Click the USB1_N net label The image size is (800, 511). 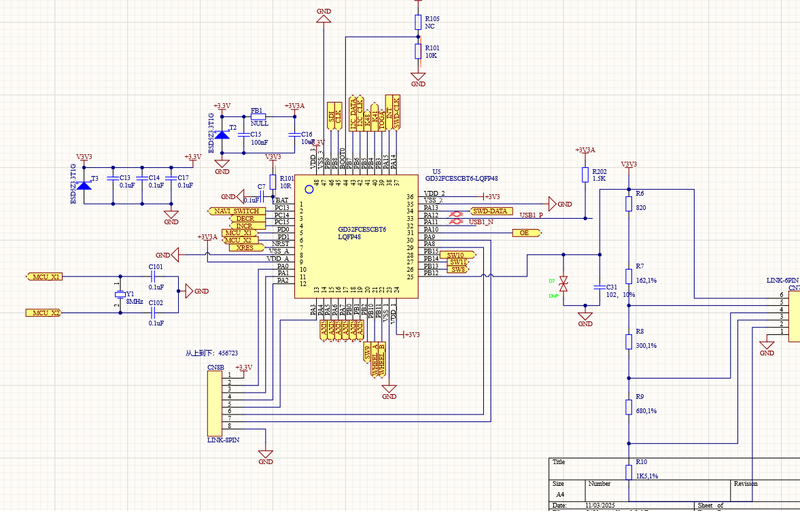pos(481,222)
